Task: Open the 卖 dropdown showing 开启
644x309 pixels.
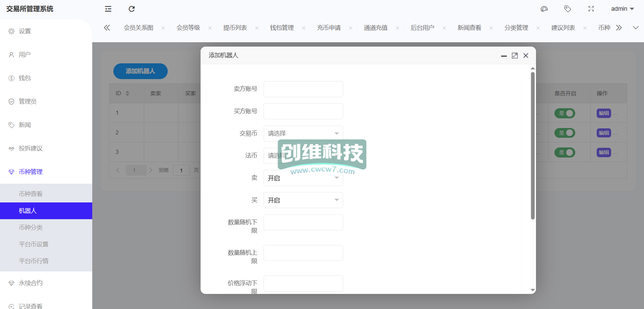Action: (303, 178)
